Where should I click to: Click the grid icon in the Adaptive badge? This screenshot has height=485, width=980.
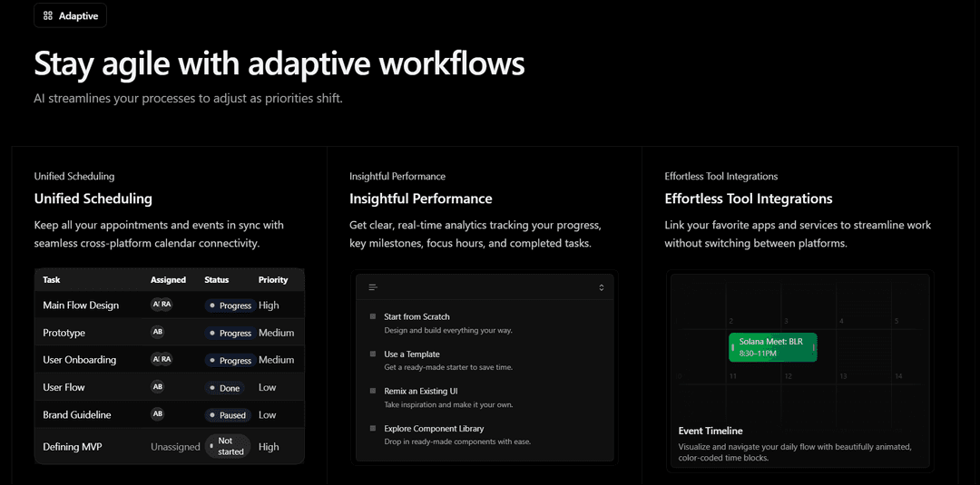tap(48, 15)
